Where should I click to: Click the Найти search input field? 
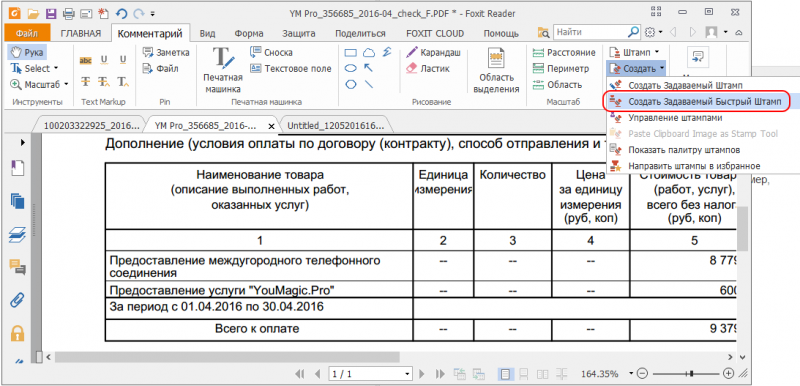pos(590,32)
